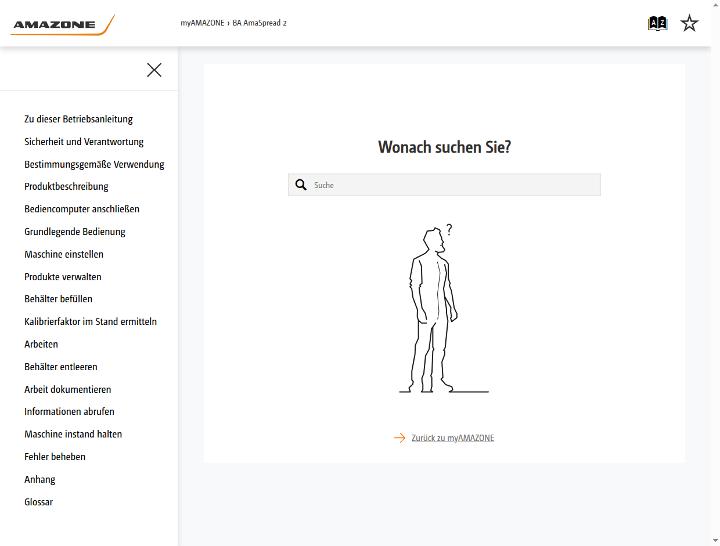Open the Glossar entry
Image resolution: width=720 pixels, height=546 pixels.
pos(39,501)
